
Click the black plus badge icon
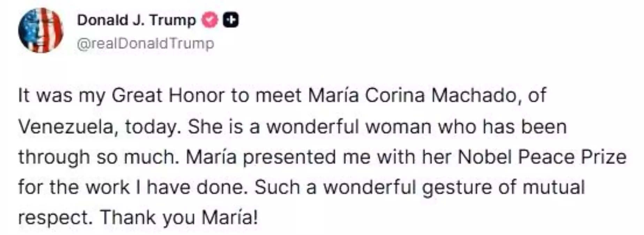point(231,20)
